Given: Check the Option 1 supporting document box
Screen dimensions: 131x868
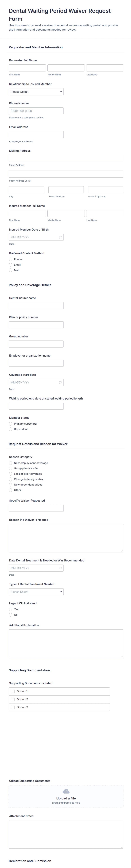Looking at the screenshot, I should click(x=13, y=691).
